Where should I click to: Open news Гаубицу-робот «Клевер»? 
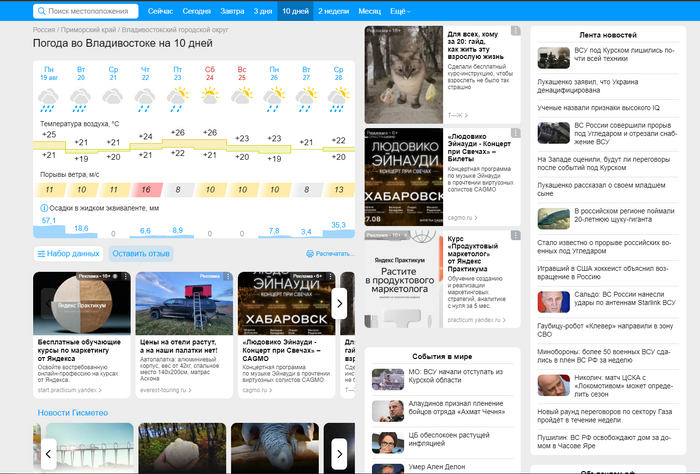(x=605, y=330)
